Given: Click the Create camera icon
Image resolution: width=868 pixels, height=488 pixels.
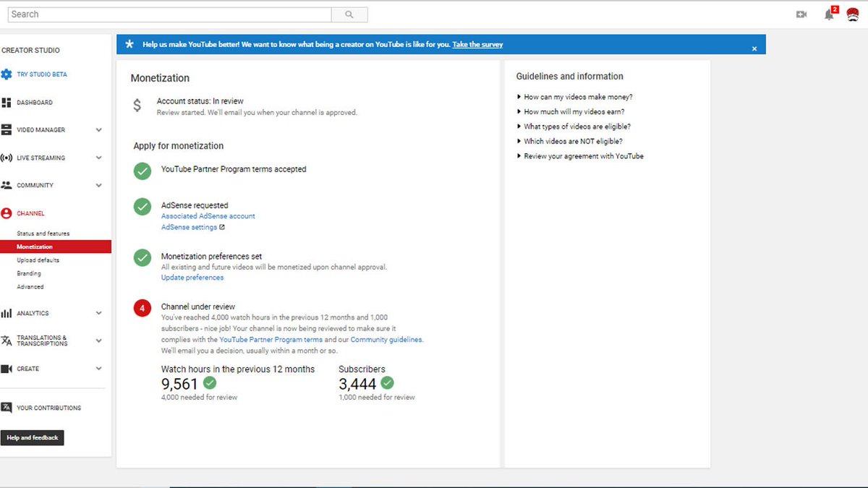Looking at the screenshot, I should coord(7,369).
